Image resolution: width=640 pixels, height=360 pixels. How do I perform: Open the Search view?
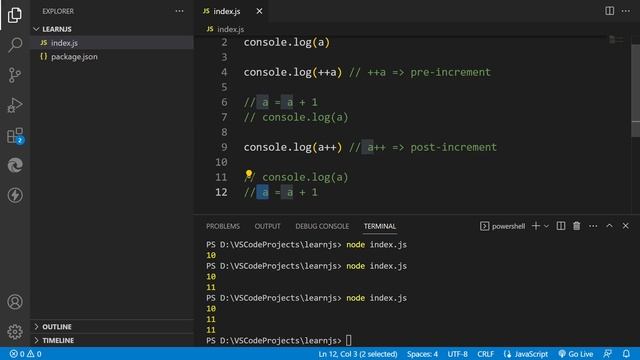(x=15, y=44)
